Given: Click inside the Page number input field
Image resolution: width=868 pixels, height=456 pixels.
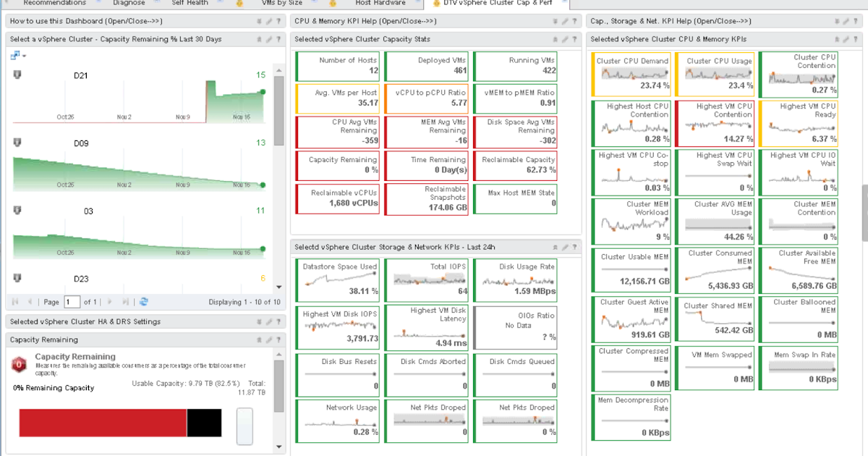Looking at the screenshot, I should point(72,302).
